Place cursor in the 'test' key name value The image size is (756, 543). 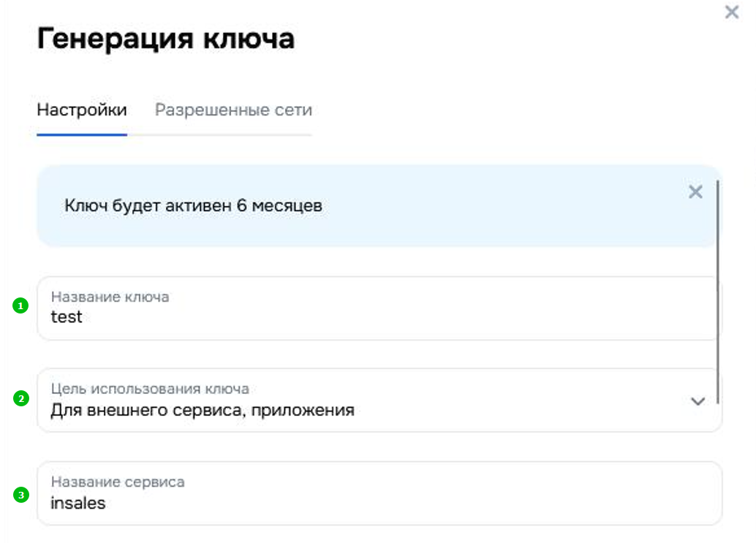click(67, 317)
